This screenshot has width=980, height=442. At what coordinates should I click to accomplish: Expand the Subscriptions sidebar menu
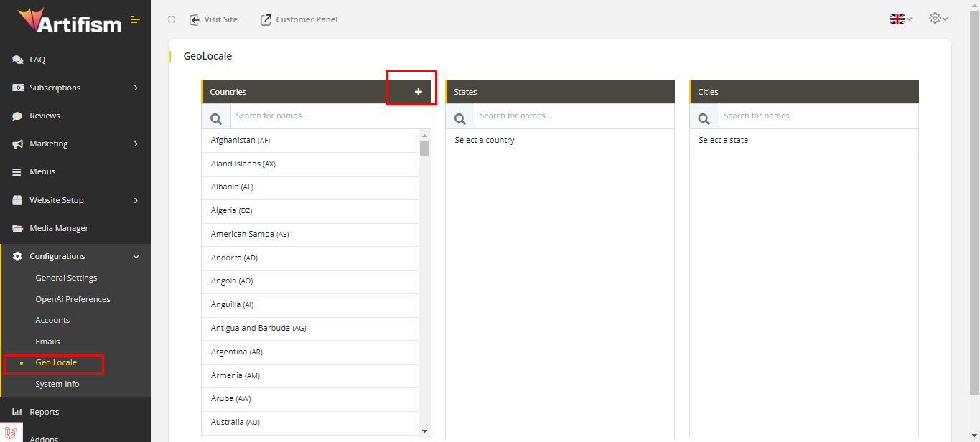[75, 88]
